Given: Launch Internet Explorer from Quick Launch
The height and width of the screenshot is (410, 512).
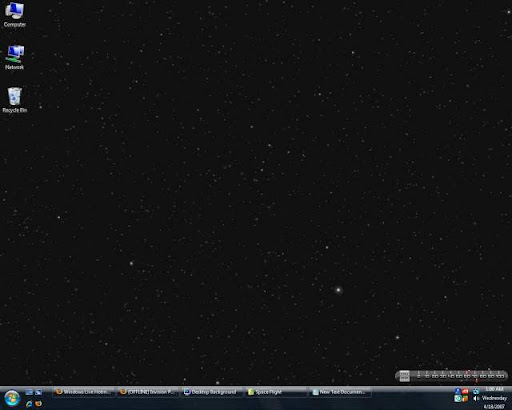Looking at the screenshot, I should 29,404.
